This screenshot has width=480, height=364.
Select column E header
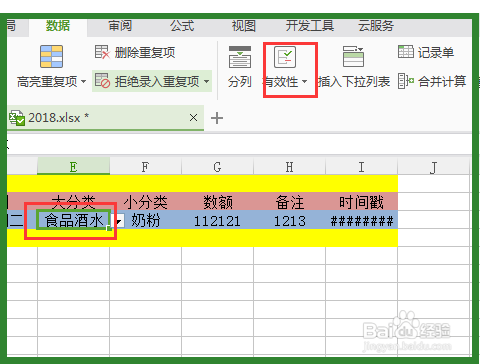click(73, 166)
